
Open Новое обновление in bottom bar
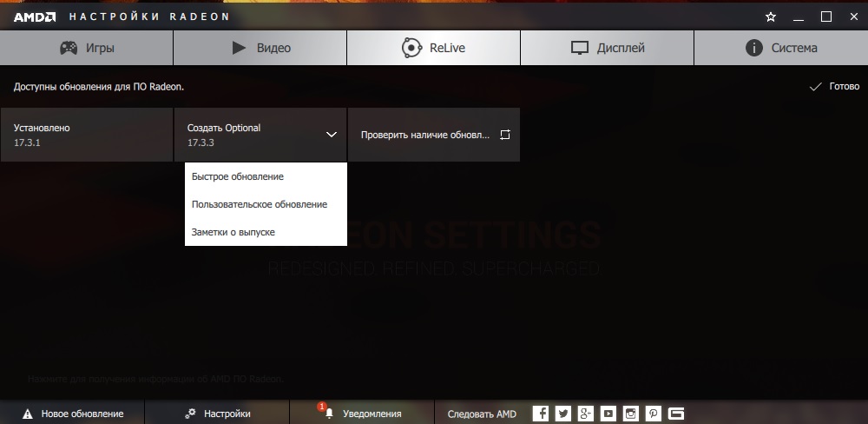pyautogui.click(x=72, y=414)
